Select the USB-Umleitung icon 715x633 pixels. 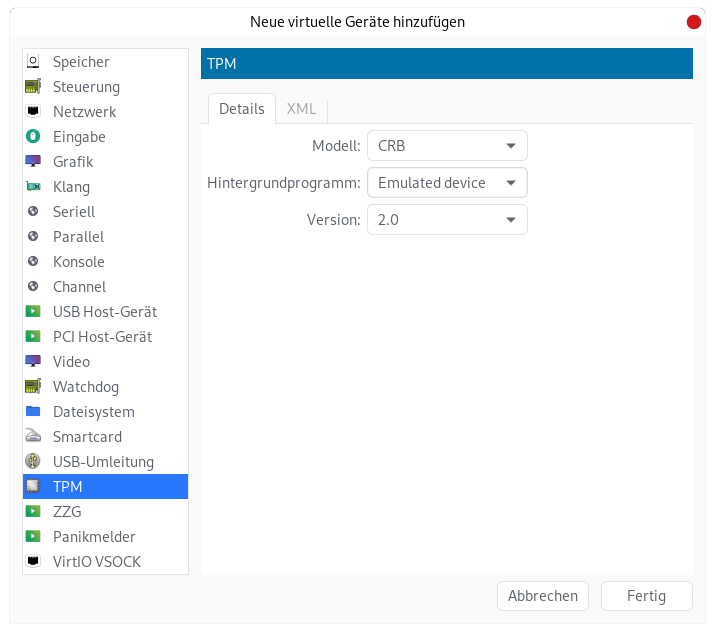pyautogui.click(x=33, y=462)
